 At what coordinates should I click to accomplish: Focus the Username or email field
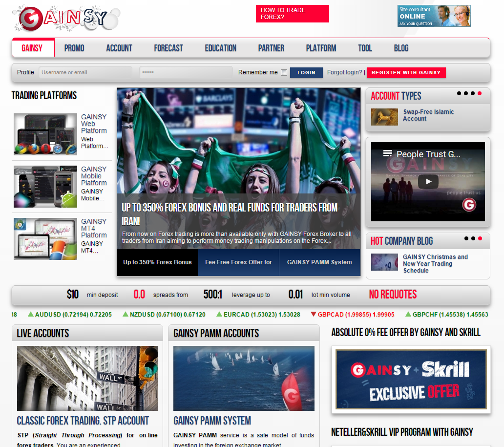[85, 72]
